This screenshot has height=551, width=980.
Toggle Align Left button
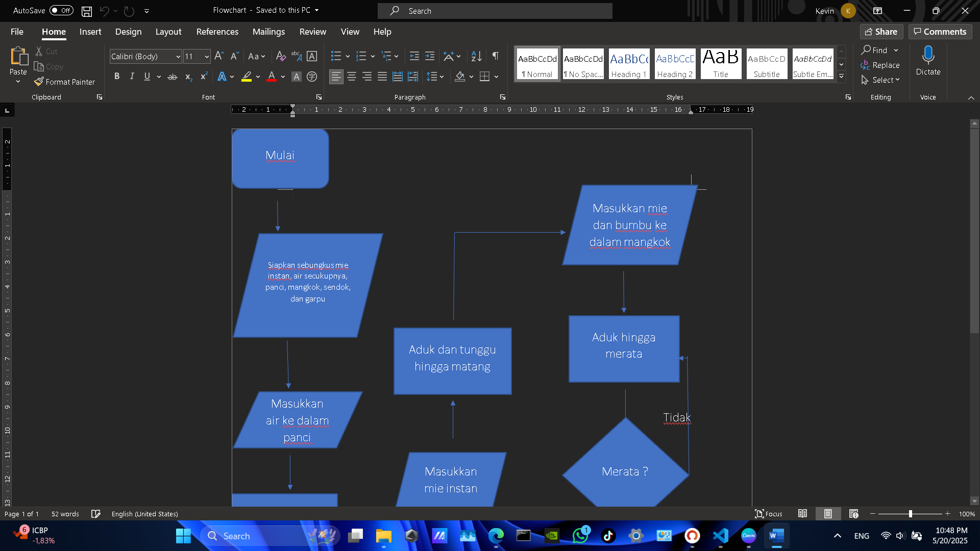(x=336, y=77)
